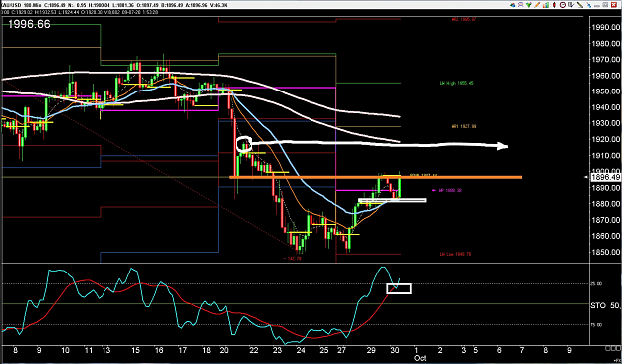The height and width of the screenshot is (364, 622).
Task: Click the red vertical compress icon
Action: coord(554,5)
